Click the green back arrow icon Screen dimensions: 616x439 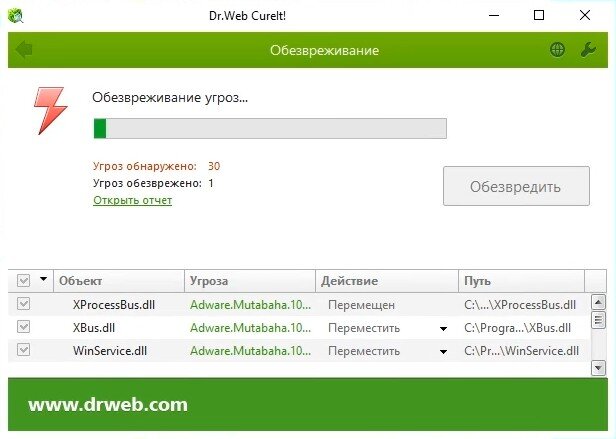coord(24,50)
